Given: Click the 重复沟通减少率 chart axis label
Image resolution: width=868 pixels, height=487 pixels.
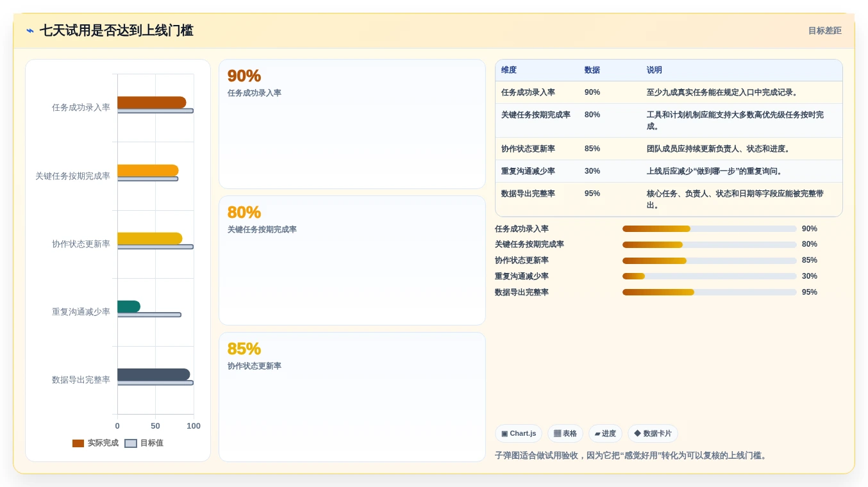Looking at the screenshot, I should (x=81, y=312).
